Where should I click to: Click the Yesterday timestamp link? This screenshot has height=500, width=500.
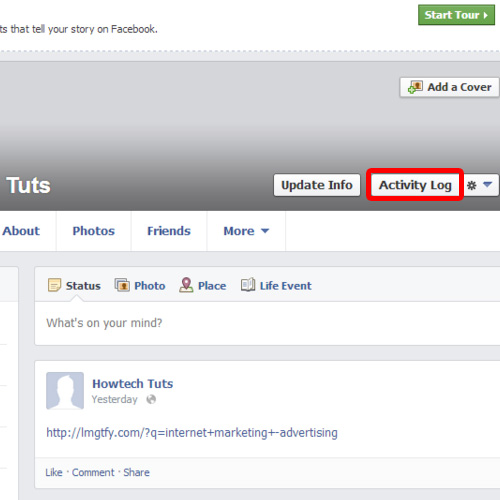click(115, 399)
